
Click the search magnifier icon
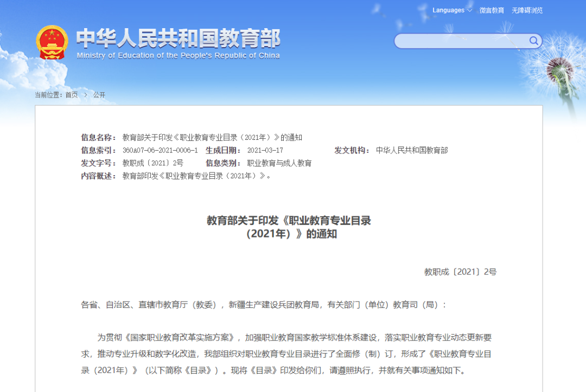(x=534, y=41)
